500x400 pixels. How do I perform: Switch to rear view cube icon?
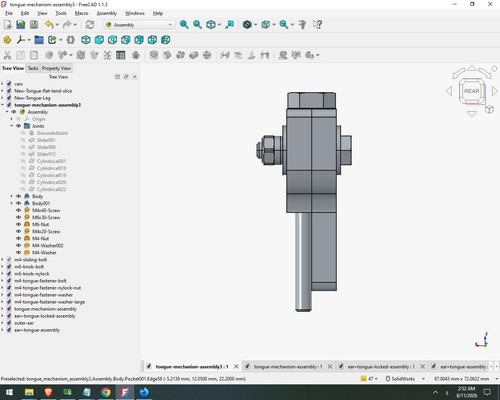(x=139, y=40)
